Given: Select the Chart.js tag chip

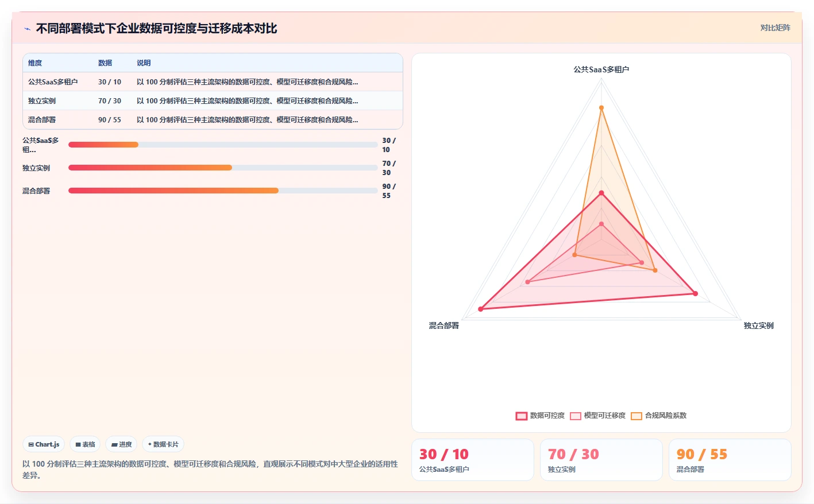Looking at the screenshot, I should [44, 444].
